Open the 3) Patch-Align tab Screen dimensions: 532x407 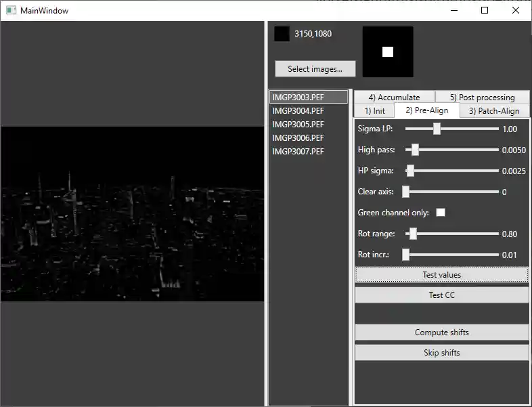[494, 111]
